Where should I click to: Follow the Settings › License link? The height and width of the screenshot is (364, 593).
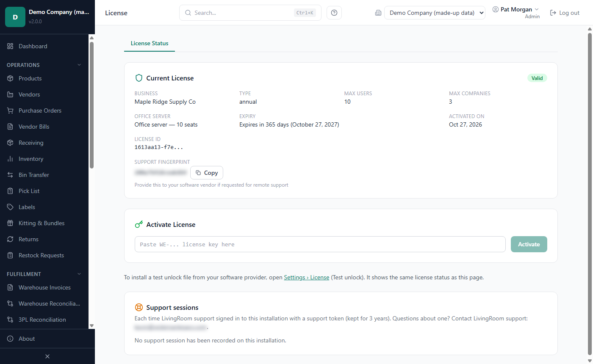(x=306, y=278)
